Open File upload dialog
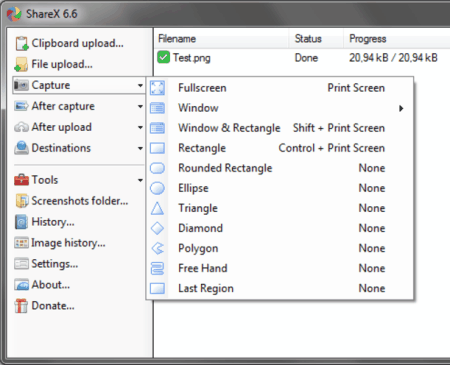The width and height of the screenshot is (450, 365). (54, 64)
